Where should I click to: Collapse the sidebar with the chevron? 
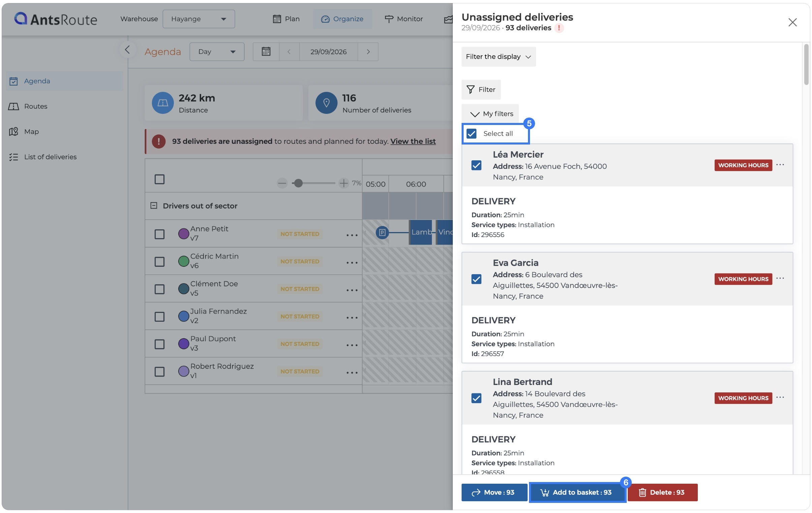[127, 50]
